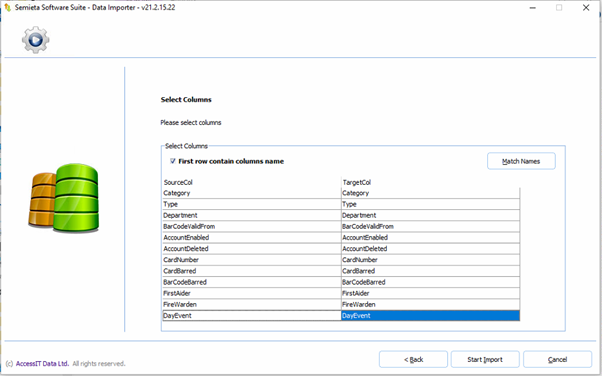This screenshot has width=602, height=376.
Task: Select SourceCol cell CardBarred
Action: coord(252,271)
